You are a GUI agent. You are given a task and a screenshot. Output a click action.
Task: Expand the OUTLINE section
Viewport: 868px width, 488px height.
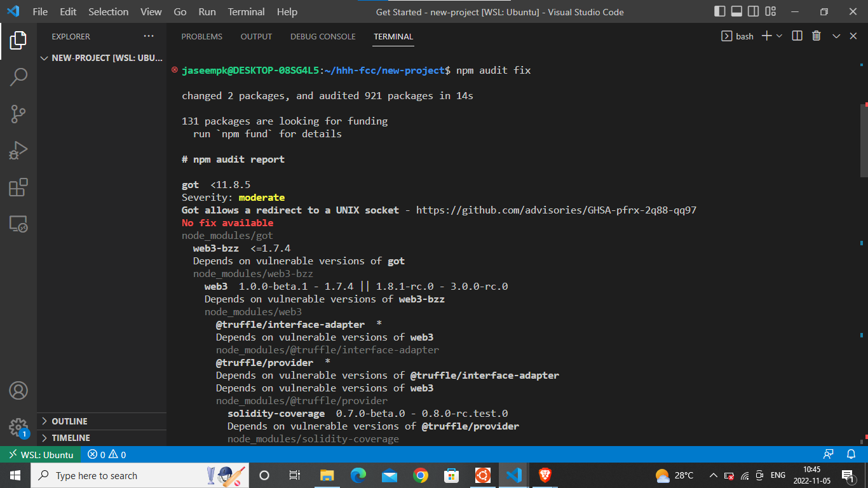click(x=102, y=421)
